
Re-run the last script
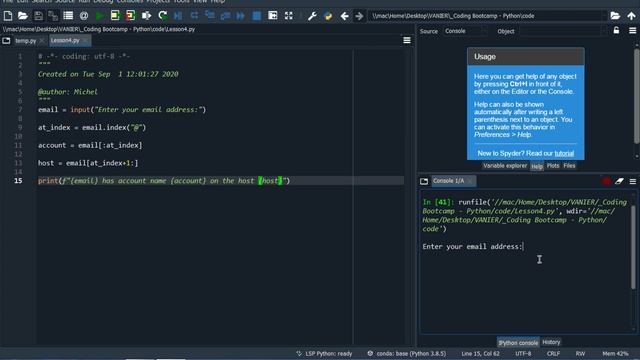[x=162, y=16]
